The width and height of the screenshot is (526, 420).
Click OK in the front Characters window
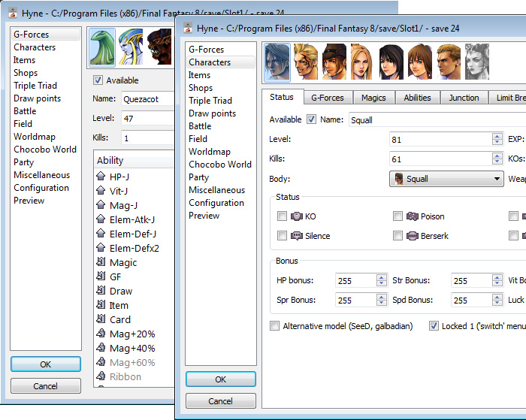(220, 379)
